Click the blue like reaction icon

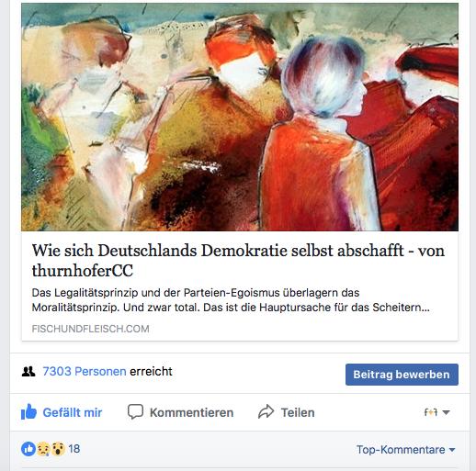coord(28,449)
